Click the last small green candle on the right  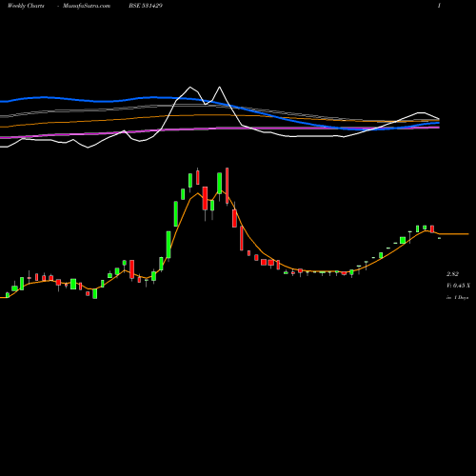click(x=440, y=238)
